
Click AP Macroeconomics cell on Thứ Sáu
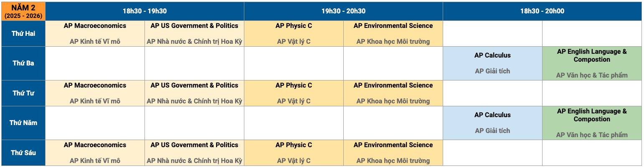[95, 153]
